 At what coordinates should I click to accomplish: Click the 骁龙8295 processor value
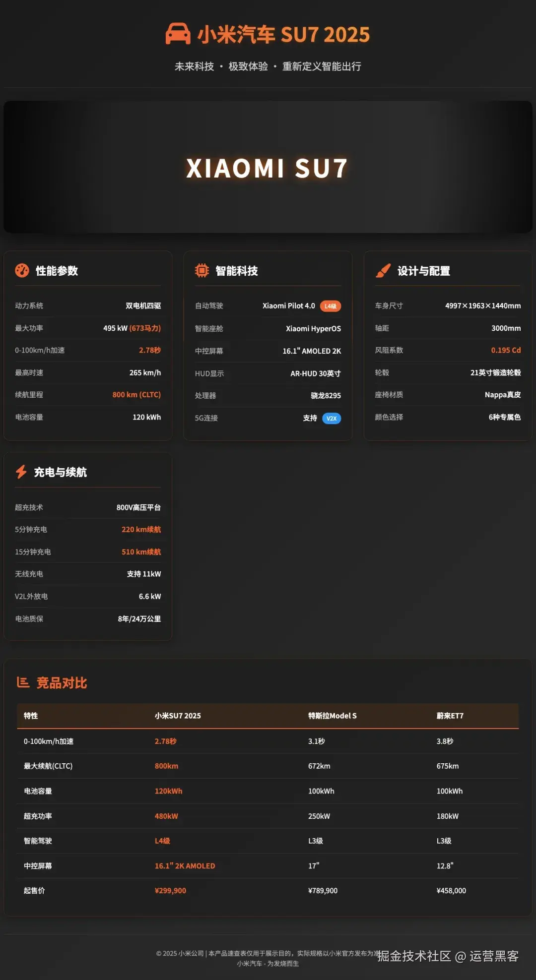coord(326,396)
